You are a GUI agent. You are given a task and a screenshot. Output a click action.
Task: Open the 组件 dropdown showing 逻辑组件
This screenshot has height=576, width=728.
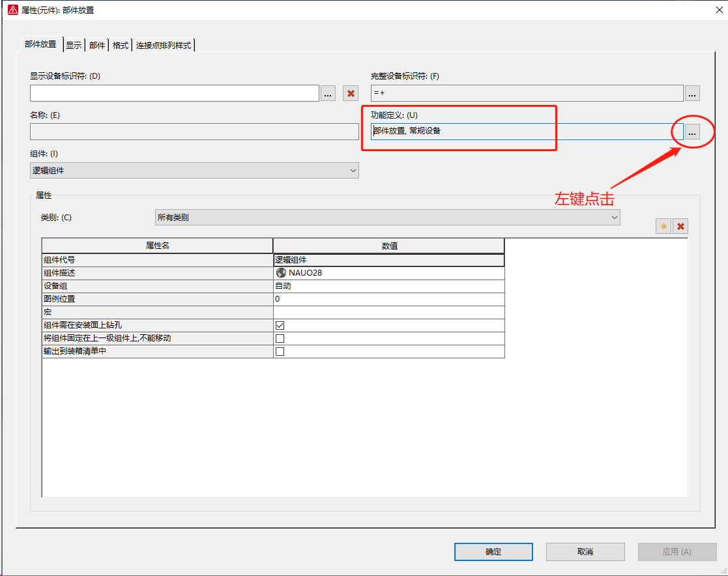click(x=352, y=170)
